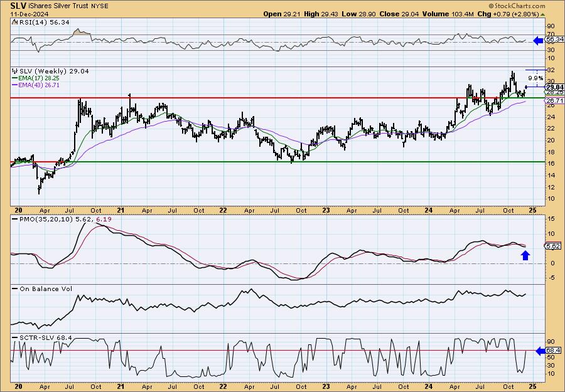Click the SCTR-SLV legend line
The width and height of the screenshot is (565, 392).
[15, 337]
